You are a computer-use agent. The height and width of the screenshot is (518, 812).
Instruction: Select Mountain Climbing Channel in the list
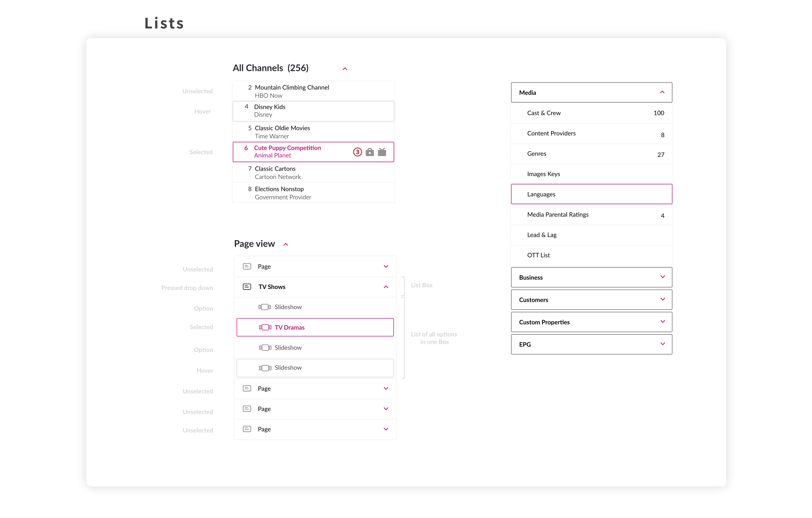coord(313,91)
